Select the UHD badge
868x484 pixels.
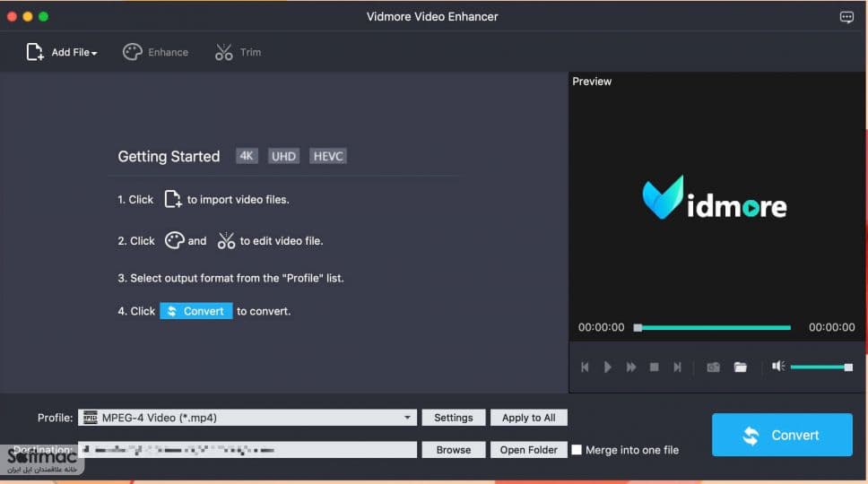pyautogui.click(x=283, y=156)
